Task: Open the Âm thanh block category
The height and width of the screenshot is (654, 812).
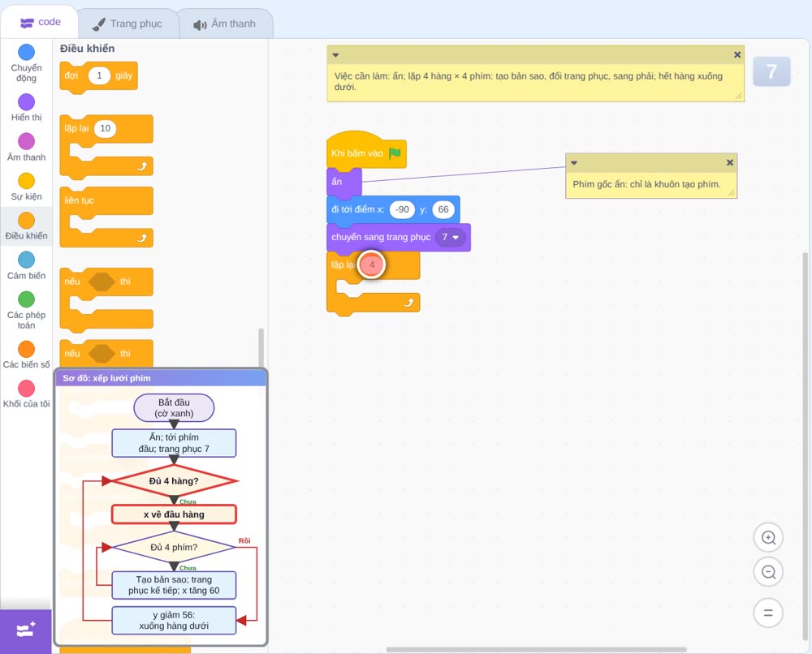Action: point(27,147)
